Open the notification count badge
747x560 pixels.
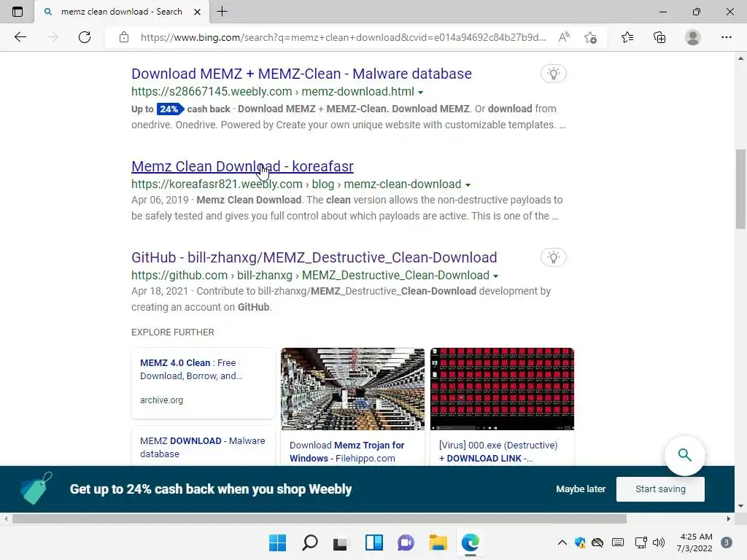(x=726, y=542)
